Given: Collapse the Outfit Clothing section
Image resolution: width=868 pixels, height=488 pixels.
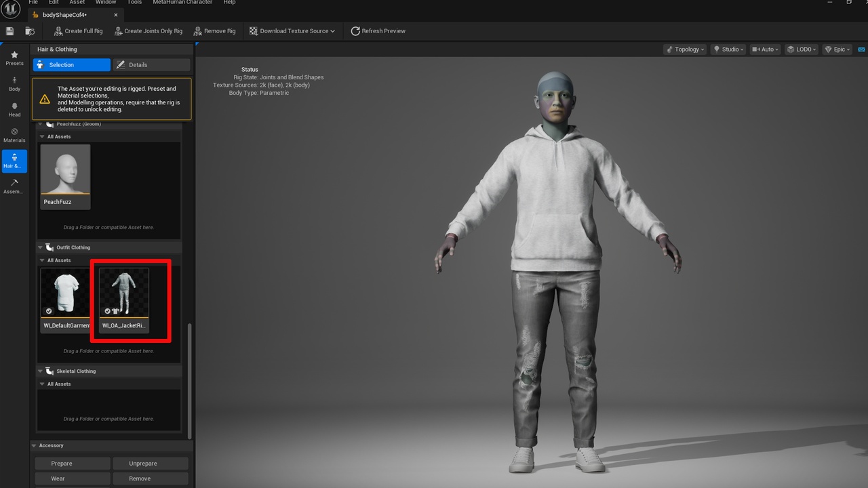Looking at the screenshot, I should click(41, 247).
